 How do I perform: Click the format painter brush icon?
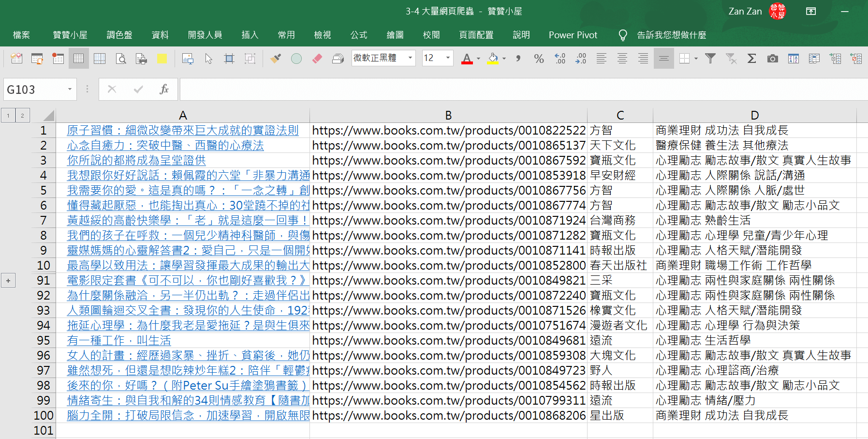click(x=275, y=59)
